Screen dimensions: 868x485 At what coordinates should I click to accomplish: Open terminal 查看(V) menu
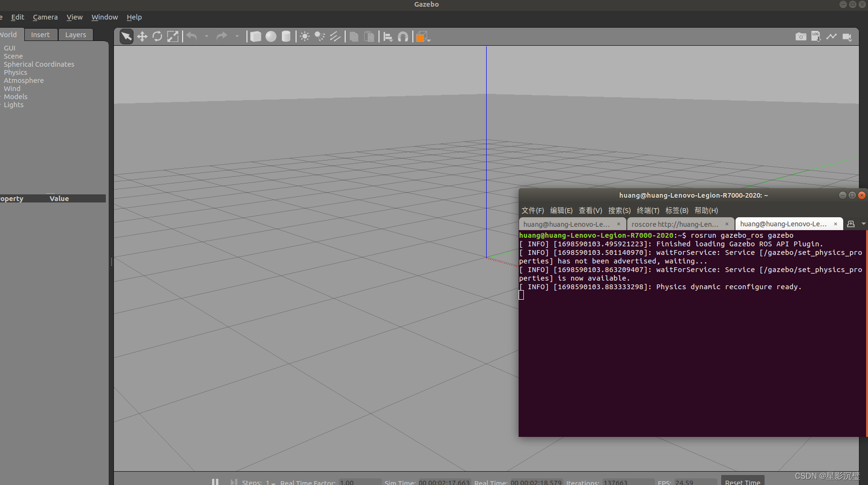(x=590, y=211)
